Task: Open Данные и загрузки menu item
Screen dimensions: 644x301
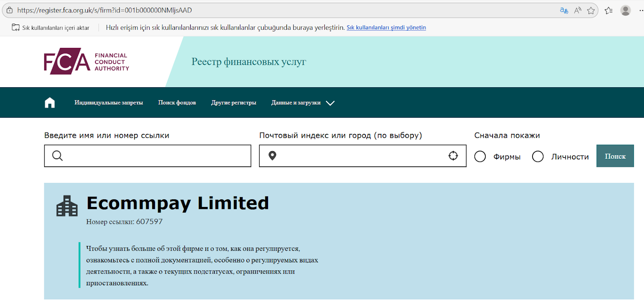Action: [296, 103]
